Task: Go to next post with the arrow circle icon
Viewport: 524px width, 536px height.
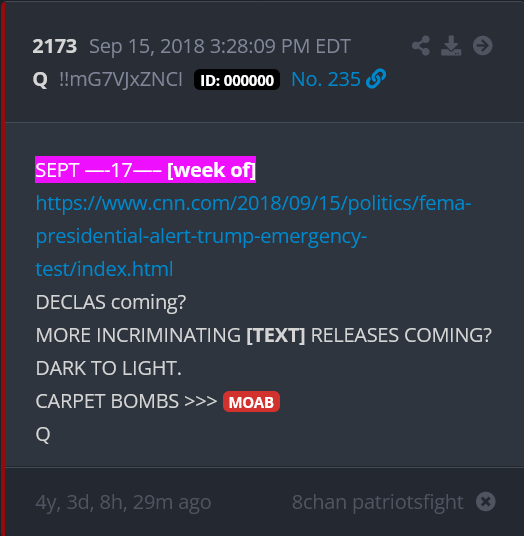Action: [482, 46]
